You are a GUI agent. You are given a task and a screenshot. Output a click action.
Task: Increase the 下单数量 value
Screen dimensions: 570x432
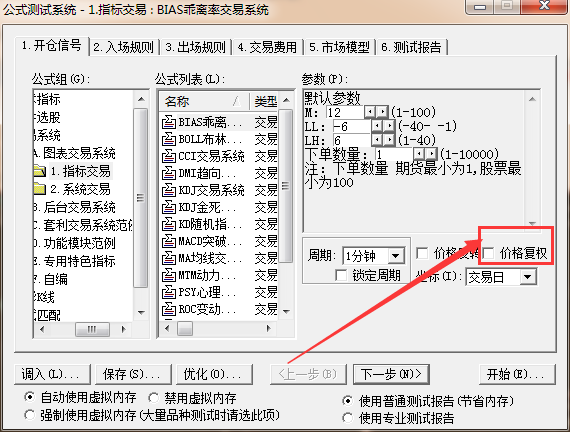pos(431,154)
